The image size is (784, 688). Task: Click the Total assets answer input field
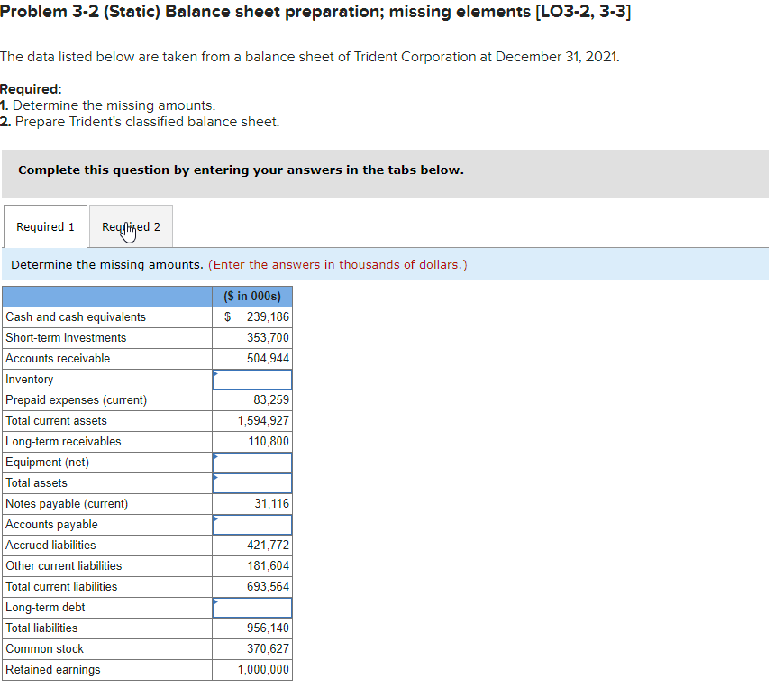click(x=252, y=482)
